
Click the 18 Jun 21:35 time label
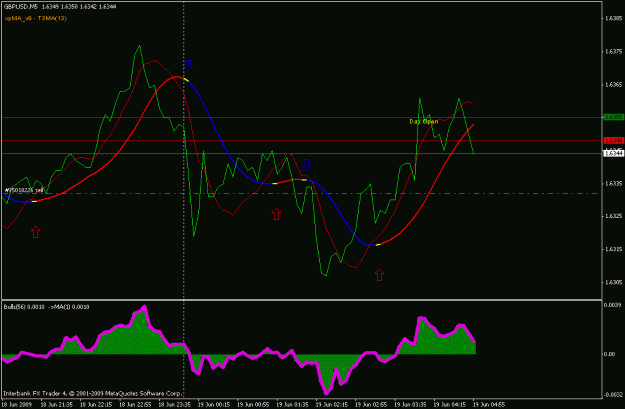(x=57, y=405)
